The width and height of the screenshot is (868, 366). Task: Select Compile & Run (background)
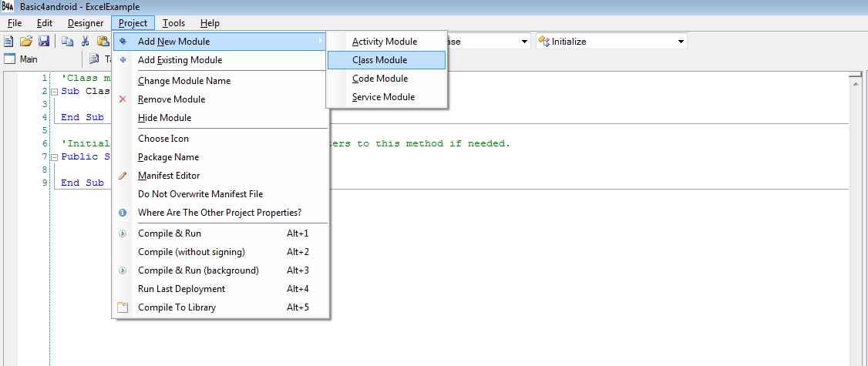[x=220, y=270]
